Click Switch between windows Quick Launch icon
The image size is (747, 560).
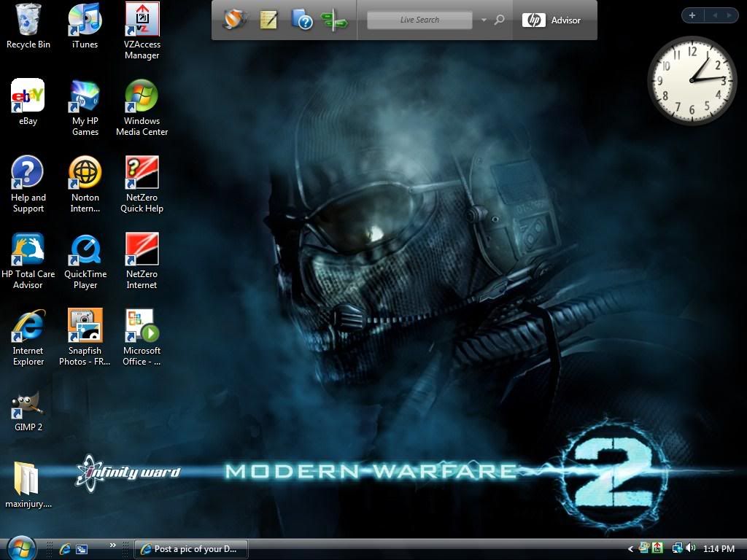(82, 549)
